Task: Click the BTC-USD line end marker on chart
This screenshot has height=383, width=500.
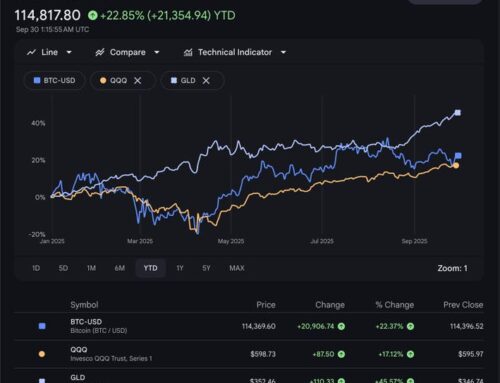Action: click(458, 156)
